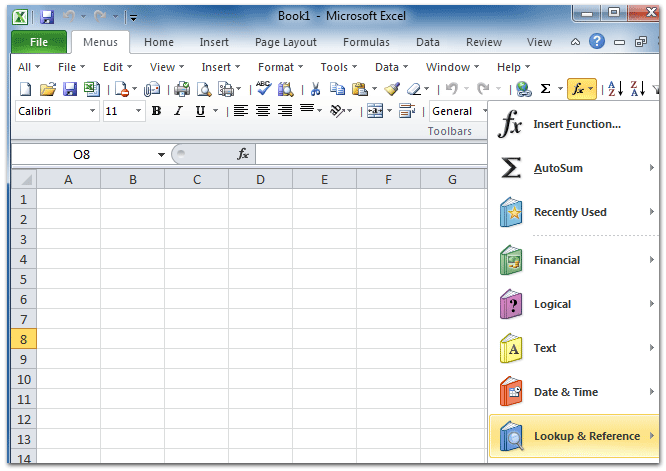Viewport: 666px width, 471px height.
Task: Run the ABC spelling check icon
Action: coord(264,89)
